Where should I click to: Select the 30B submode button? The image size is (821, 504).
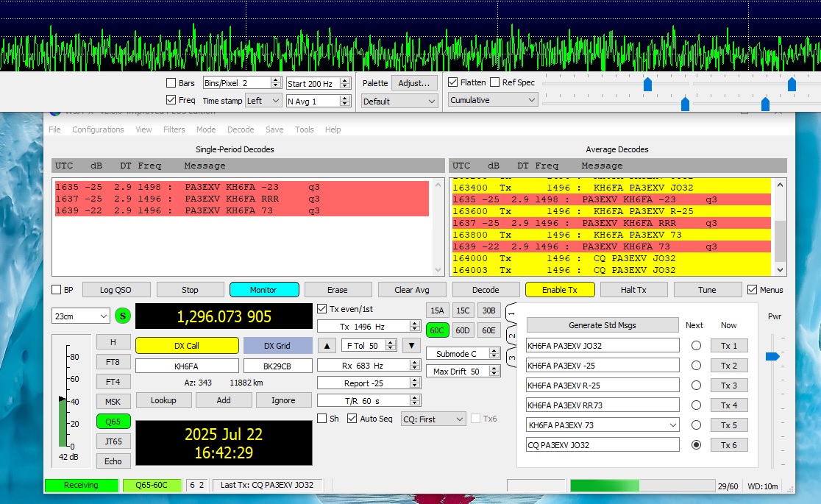[x=489, y=310]
